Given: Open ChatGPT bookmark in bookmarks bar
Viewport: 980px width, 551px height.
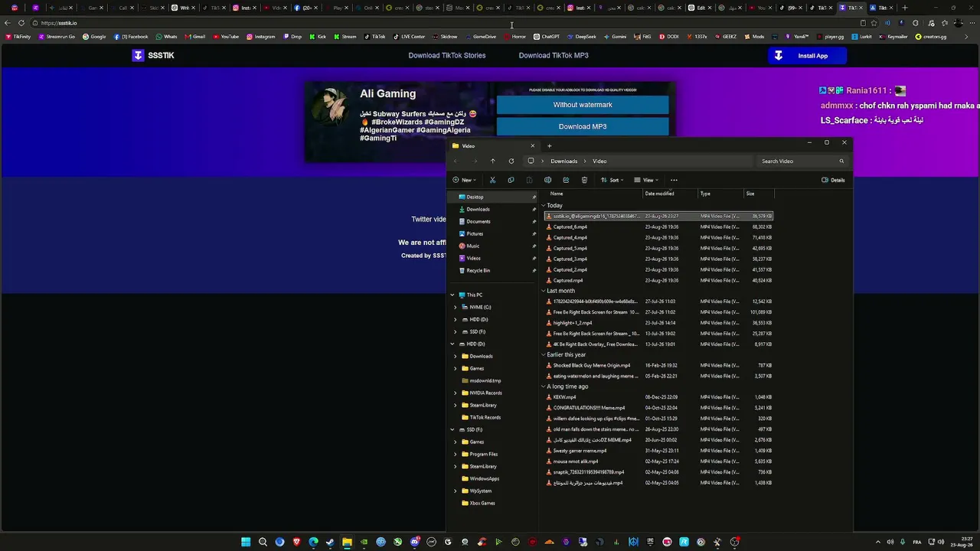Looking at the screenshot, I should coord(547,37).
